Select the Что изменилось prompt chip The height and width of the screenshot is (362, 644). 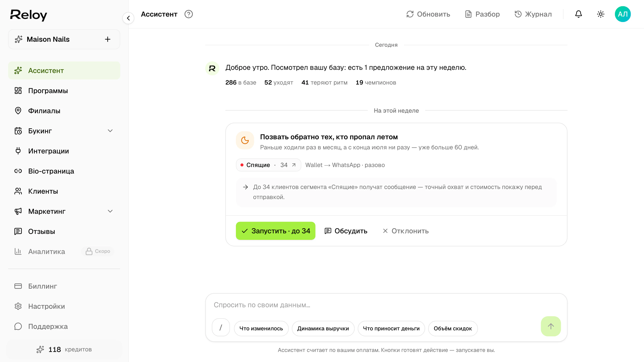click(261, 328)
